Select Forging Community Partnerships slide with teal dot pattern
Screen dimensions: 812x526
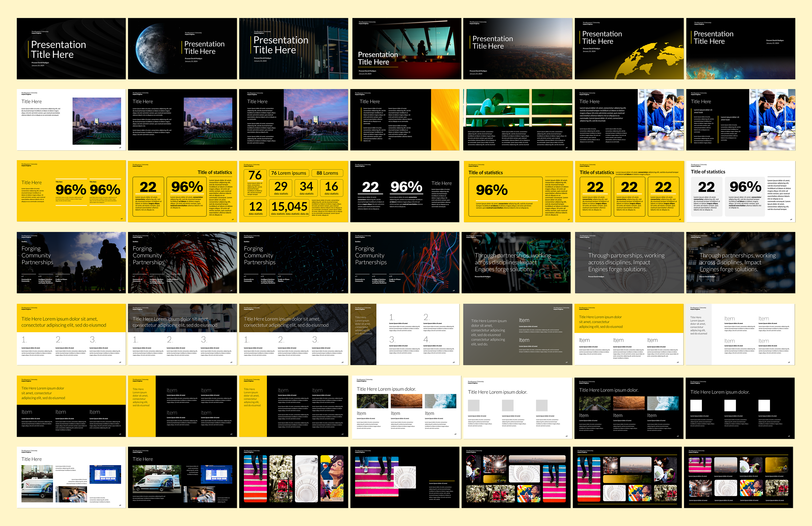[294, 263]
